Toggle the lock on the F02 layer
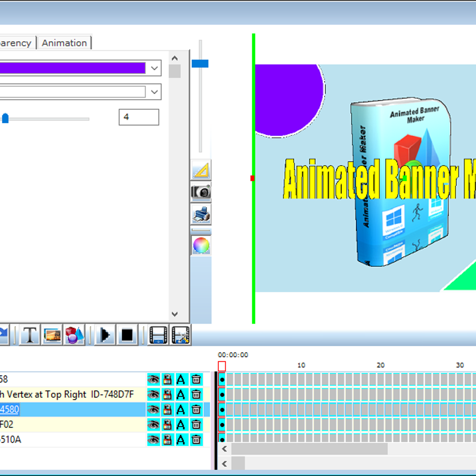This screenshot has width=476, height=476. pos(167,425)
